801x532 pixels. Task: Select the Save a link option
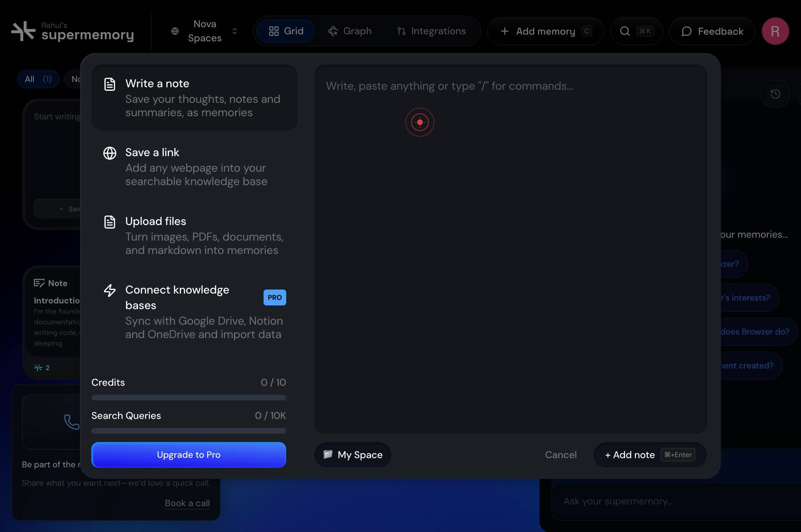coord(194,166)
